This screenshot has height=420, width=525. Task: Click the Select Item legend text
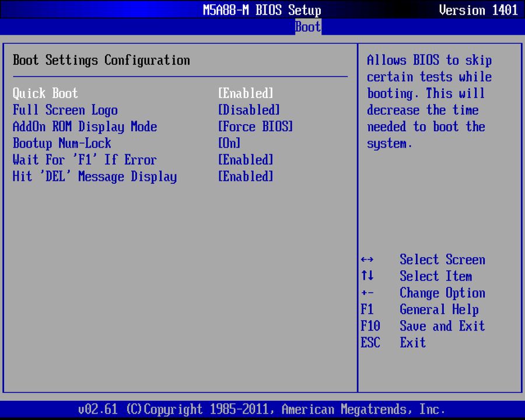[436, 276]
